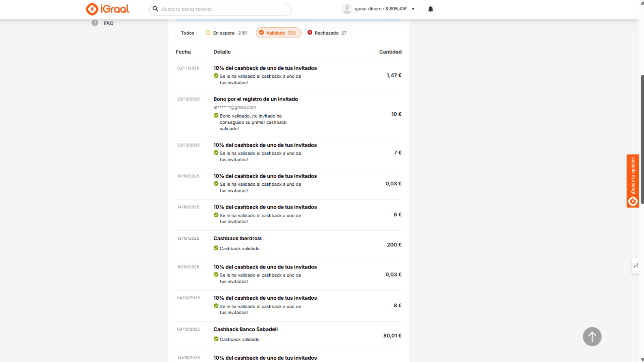Click the Bono por el registro entry
Screen dimensions: 644x362
click(256, 99)
